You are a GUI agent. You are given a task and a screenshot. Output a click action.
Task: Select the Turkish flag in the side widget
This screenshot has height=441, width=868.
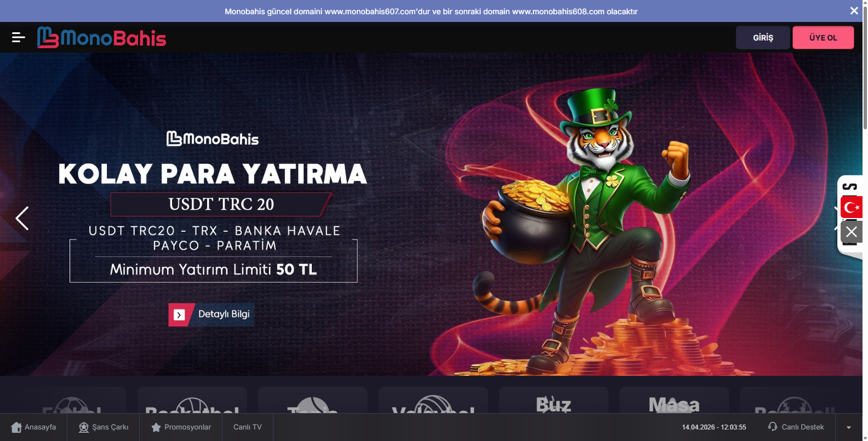(x=851, y=207)
